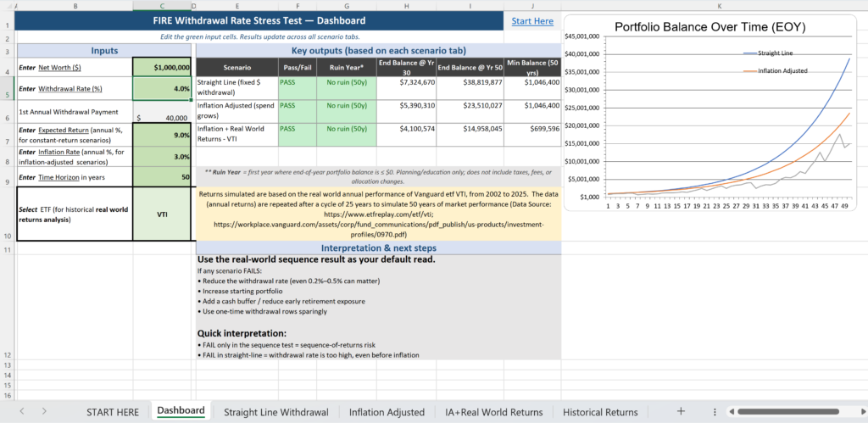868x423 pixels.
Task: Open the START HERE sheet tab
Action: click(x=112, y=412)
